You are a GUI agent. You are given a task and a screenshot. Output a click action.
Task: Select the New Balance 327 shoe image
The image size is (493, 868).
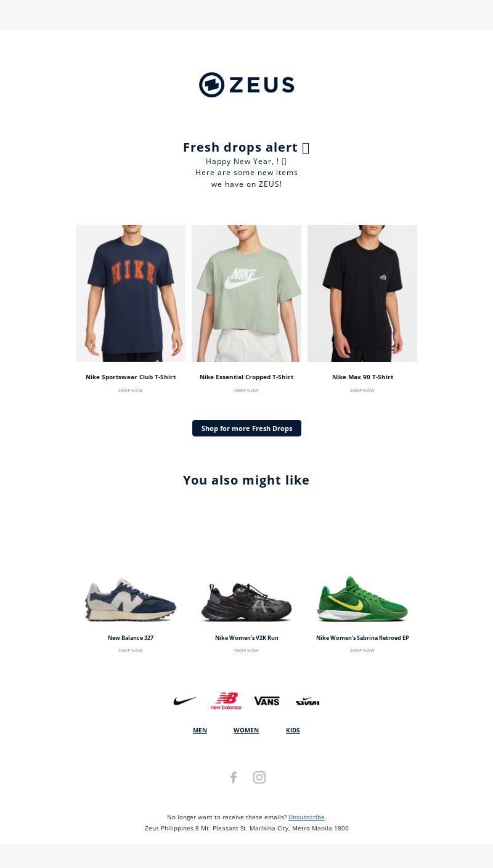coord(131,599)
